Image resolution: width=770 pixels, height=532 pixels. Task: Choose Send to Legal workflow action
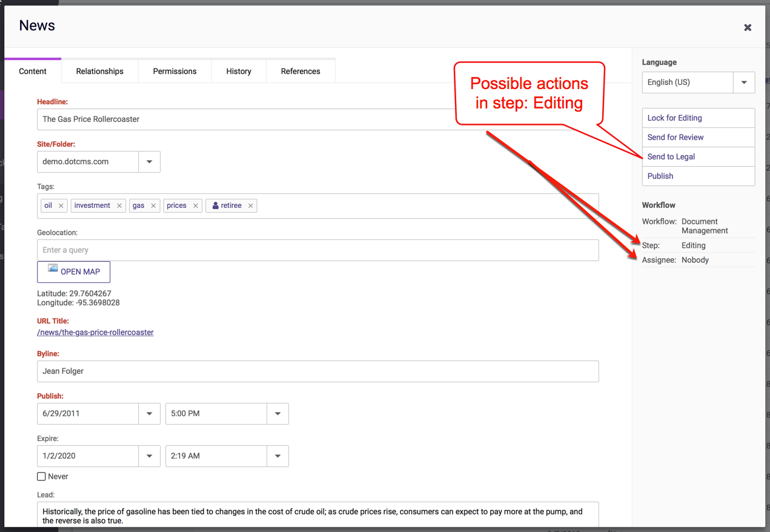tap(671, 157)
